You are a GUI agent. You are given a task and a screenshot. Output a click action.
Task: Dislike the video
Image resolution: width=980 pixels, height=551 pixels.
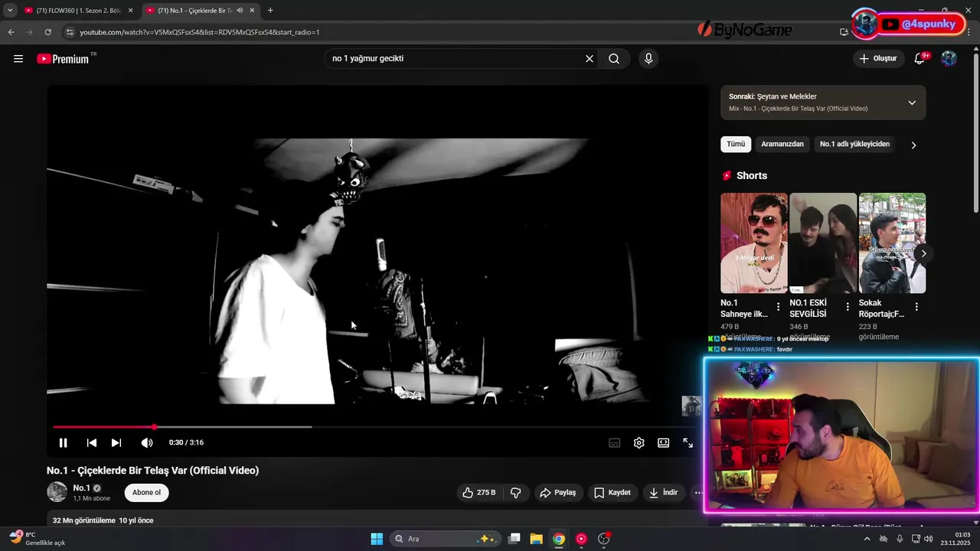point(516,493)
